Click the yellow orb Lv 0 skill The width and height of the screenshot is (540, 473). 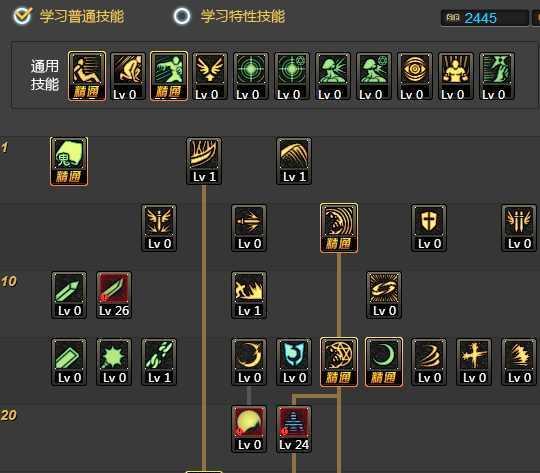(249, 429)
